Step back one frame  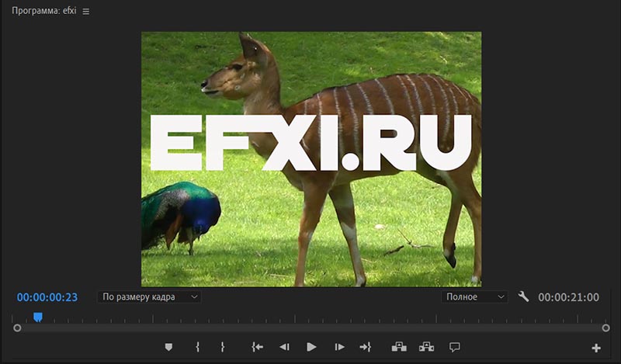(x=284, y=347)
